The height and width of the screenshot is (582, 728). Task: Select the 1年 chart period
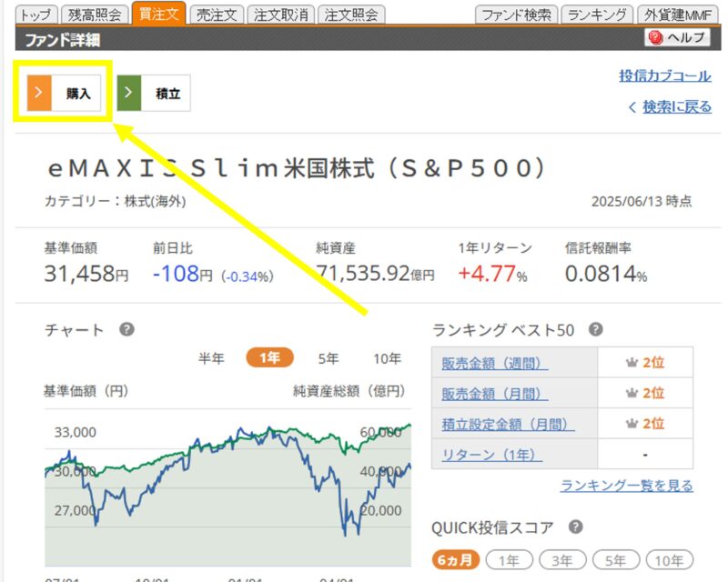(x=269, y=357)
